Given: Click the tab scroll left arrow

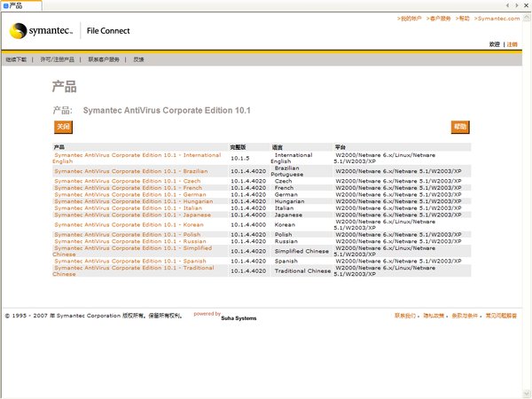Looking at the screenshot, I should click(x=507, y=5).
